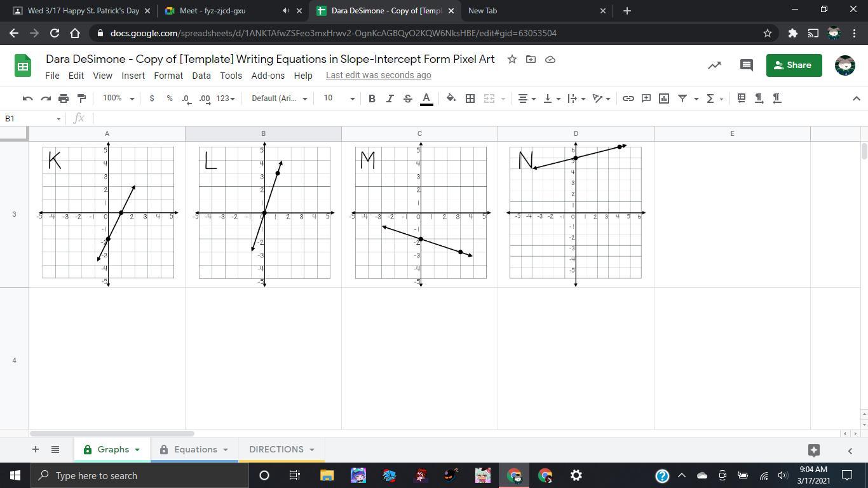The height and width of the screenshot is (488, 868).
Task: Open the activity dashboard
Action: (714, 65)
